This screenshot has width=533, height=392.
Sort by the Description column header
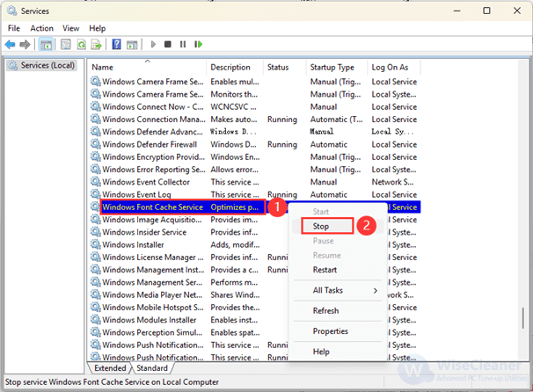coord(235,68)
